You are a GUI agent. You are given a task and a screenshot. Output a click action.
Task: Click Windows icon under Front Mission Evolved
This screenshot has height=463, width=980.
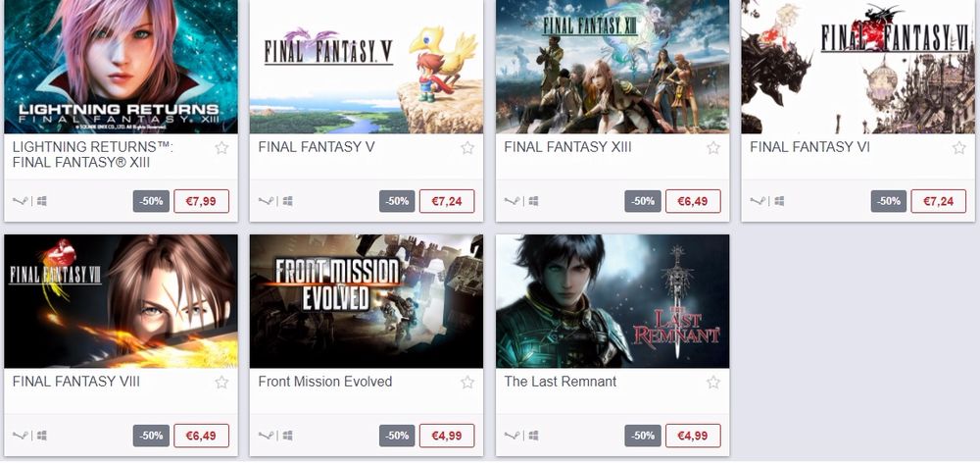pyautogui.click(x=287, y=436)
